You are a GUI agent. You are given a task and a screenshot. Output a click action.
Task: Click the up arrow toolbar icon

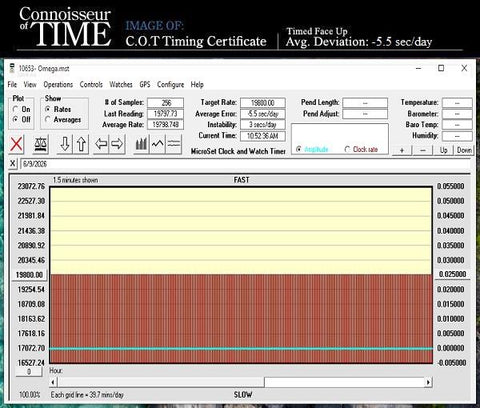[x=81, y=144]
